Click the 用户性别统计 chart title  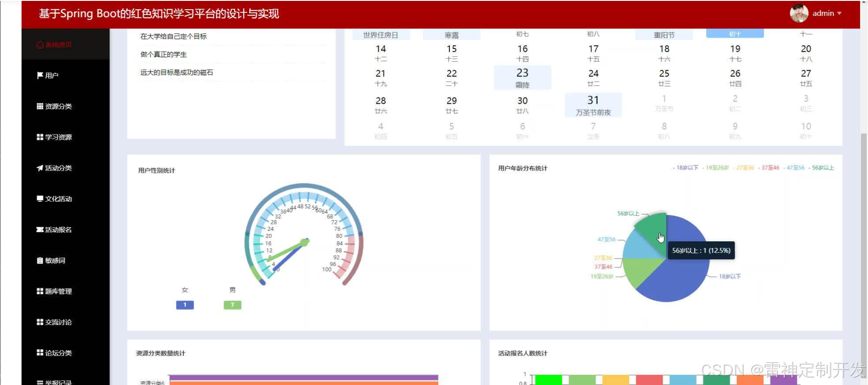click(157, 171)
